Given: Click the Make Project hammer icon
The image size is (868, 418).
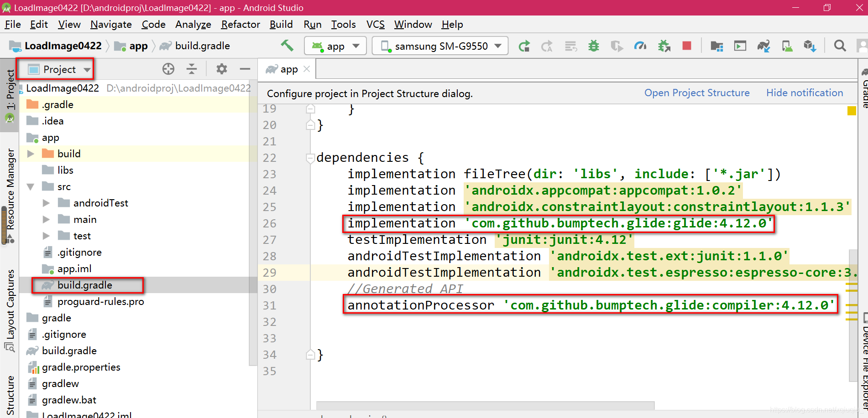Looking at the screenshot, I should (287, 46).
